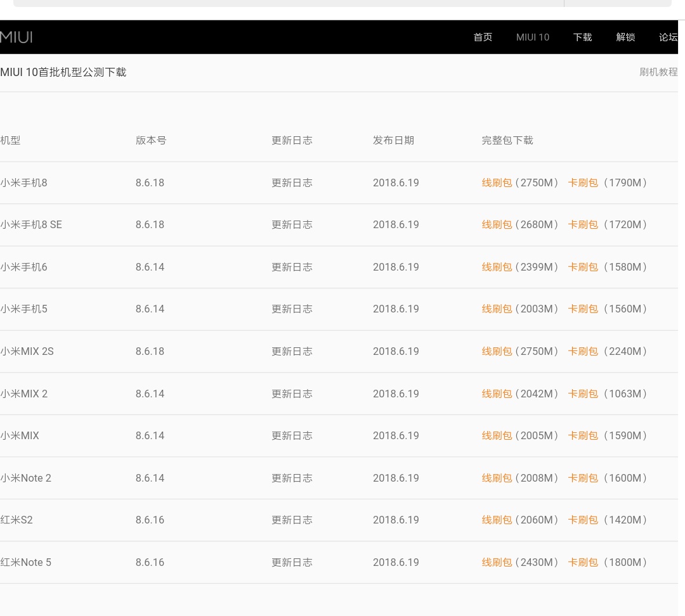The height and width of the screenshot is (616, 685).
Task: Click the 版本号 column header
Action: (x=151, y=140)
